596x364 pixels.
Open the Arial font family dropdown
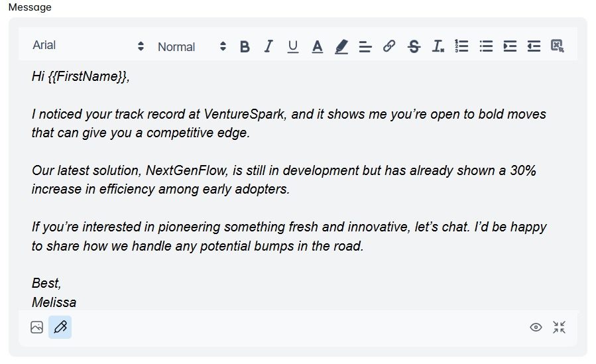(88, 46)
